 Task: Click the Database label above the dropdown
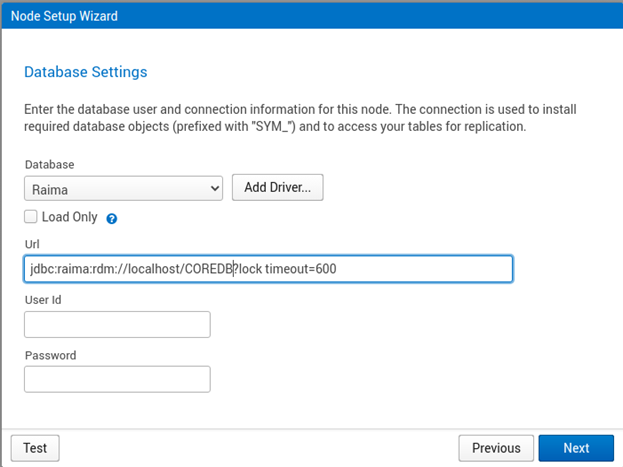50,165
